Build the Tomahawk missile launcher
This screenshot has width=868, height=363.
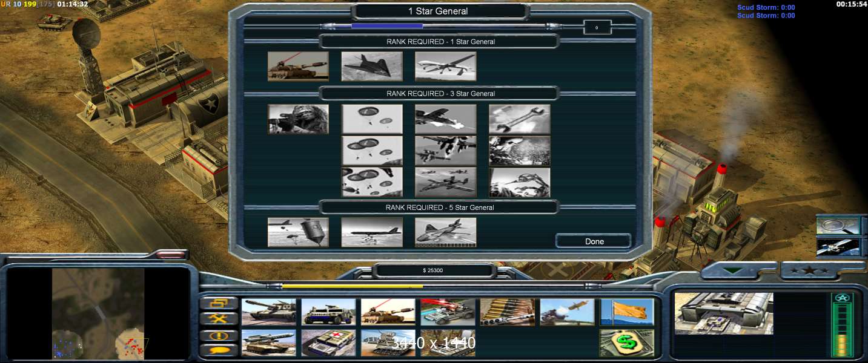click(x=268, y=342)
